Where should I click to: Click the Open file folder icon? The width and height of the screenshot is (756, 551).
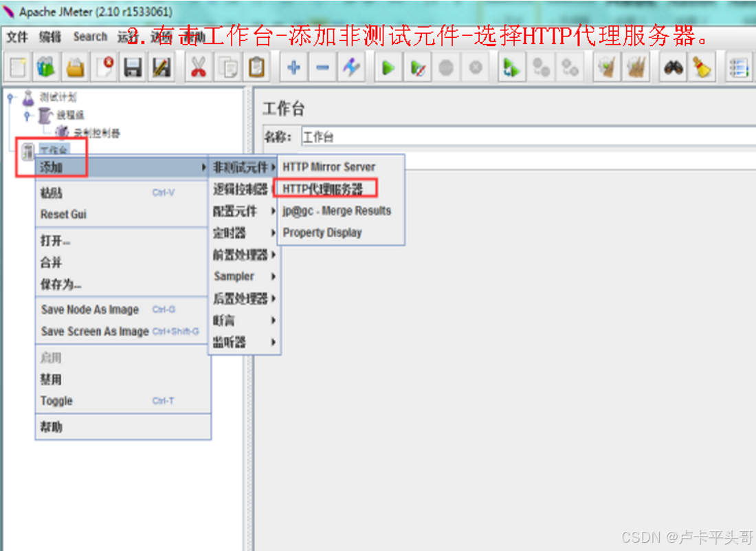click(75, 67)
